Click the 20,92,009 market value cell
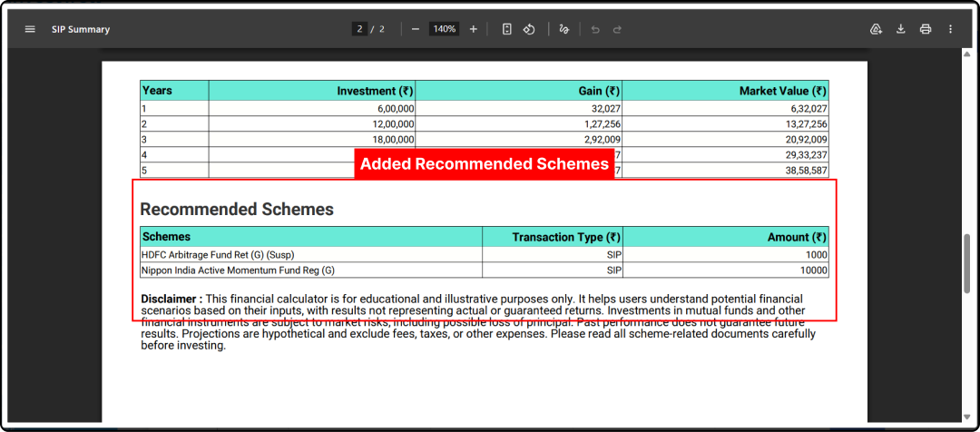The width and height of the screenshot is (980, 432). coord(726,140)
